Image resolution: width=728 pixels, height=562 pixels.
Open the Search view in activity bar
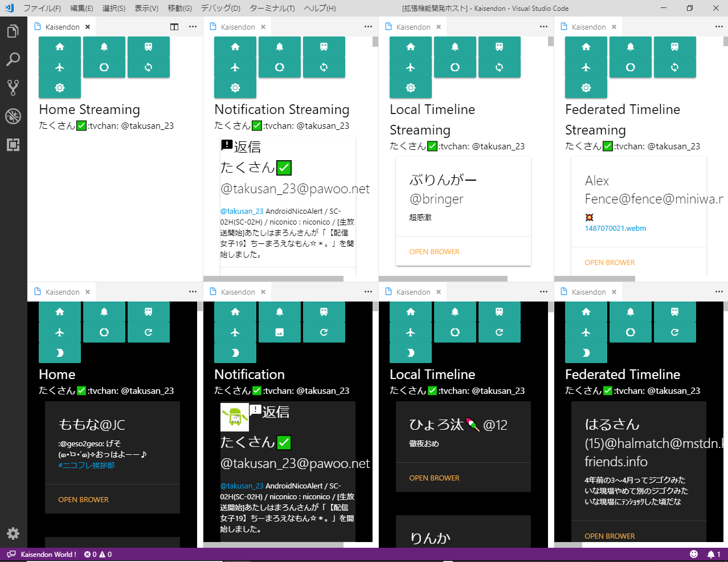[13, 59]
